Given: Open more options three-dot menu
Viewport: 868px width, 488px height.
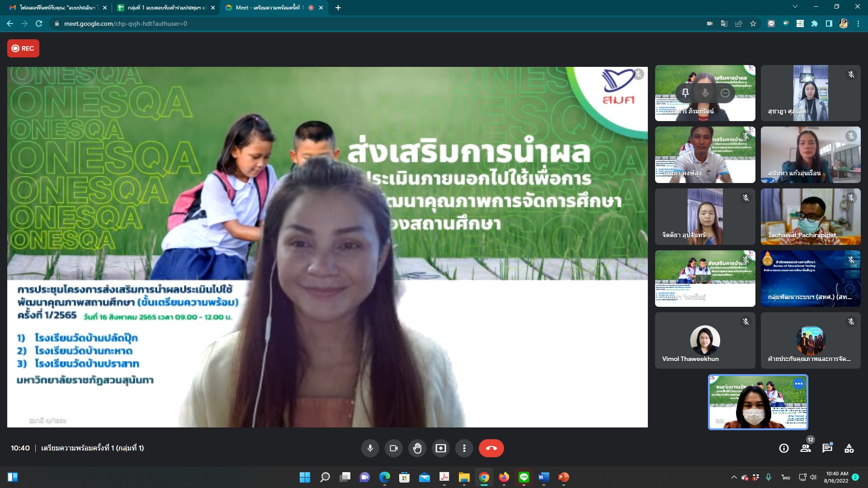Looking at the screenshot, I should coord(464,448).
